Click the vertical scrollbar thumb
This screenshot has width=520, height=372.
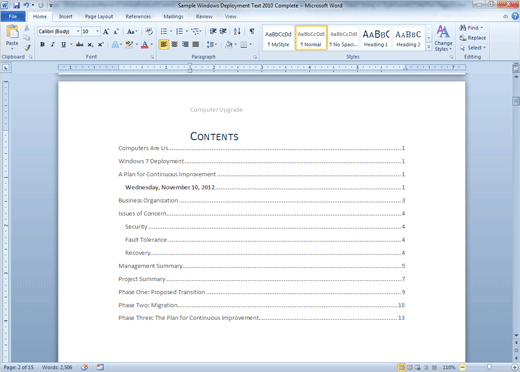click(516, 101)
